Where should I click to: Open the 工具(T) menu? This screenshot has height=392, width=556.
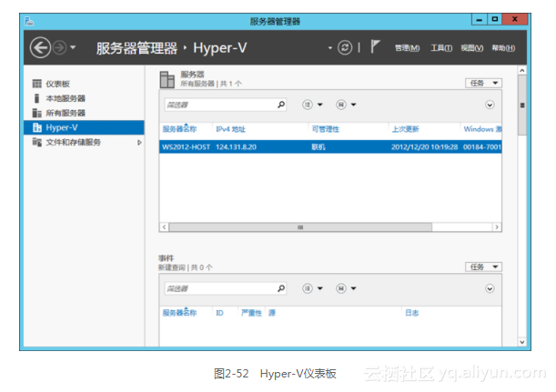click(x=441, y=48)
